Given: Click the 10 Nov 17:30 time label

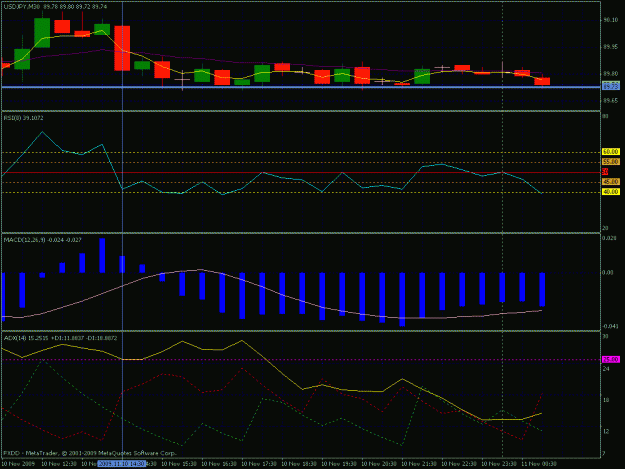Looking at the screenshot, I should pyautogui.click(x=259, y=464).
